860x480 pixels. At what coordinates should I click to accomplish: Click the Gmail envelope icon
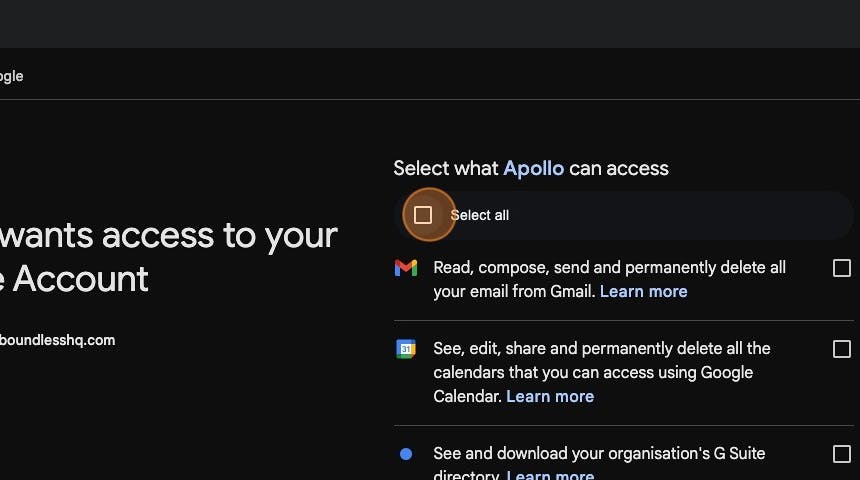point(406,268)
